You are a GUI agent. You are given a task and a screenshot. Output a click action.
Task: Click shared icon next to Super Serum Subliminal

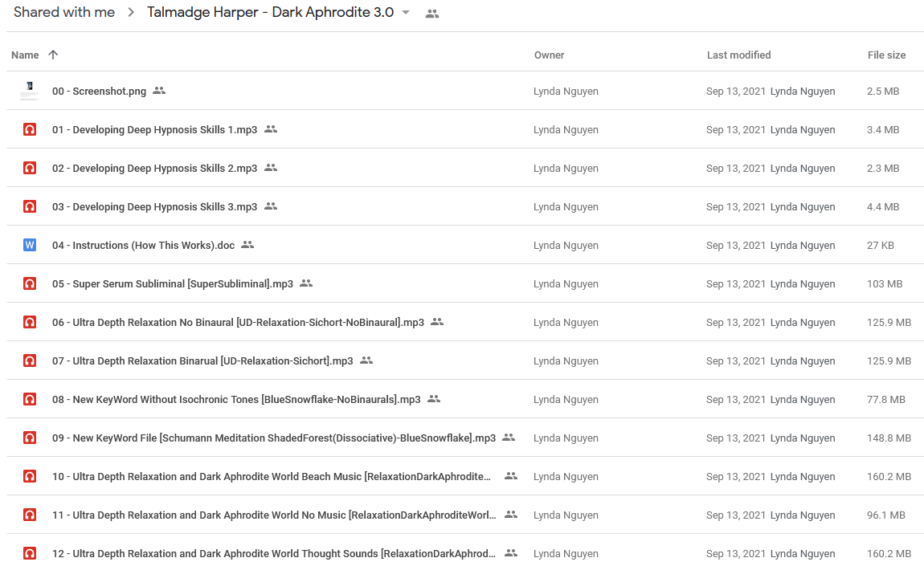pos(306,283)
